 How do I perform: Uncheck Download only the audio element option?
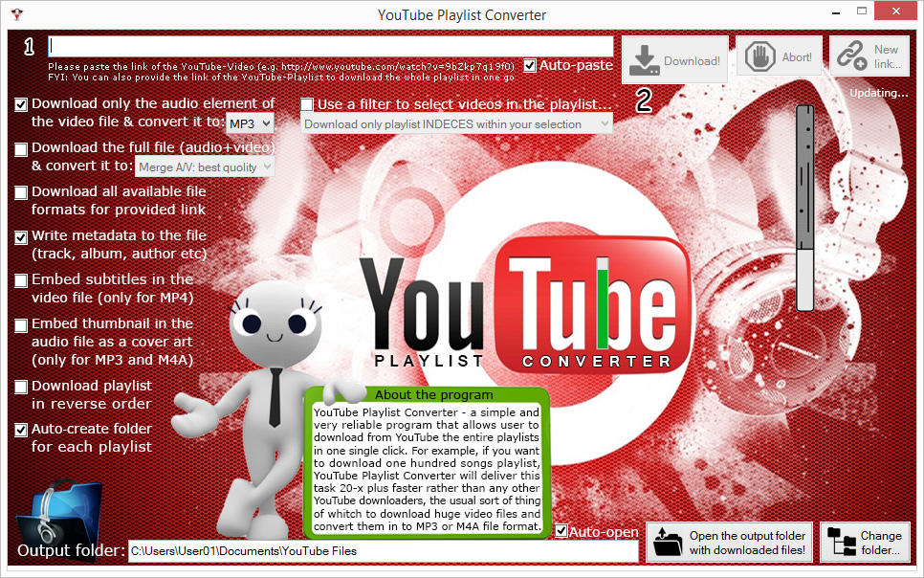click(21, 105)
